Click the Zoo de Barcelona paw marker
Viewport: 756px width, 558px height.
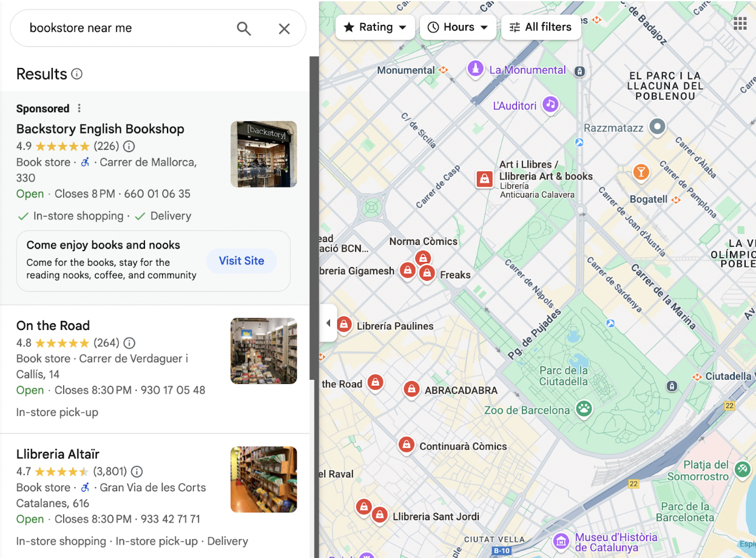coord(584,409)
